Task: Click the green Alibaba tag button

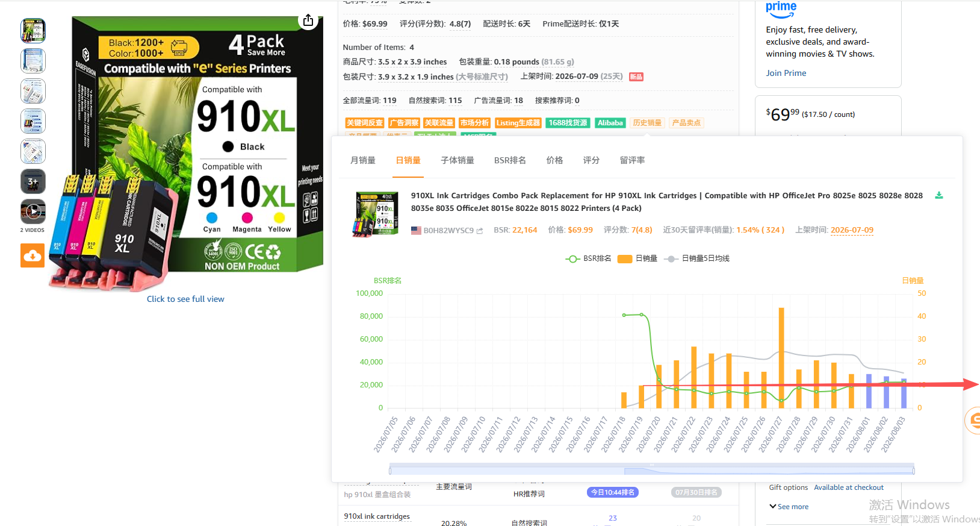Action: [x=610, y=123]
